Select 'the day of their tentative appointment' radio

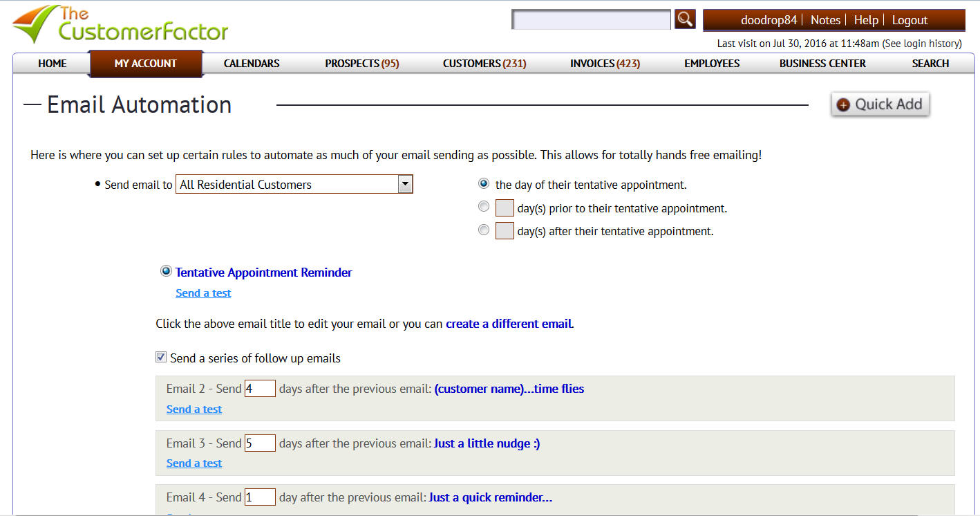(x=484, y=184)
